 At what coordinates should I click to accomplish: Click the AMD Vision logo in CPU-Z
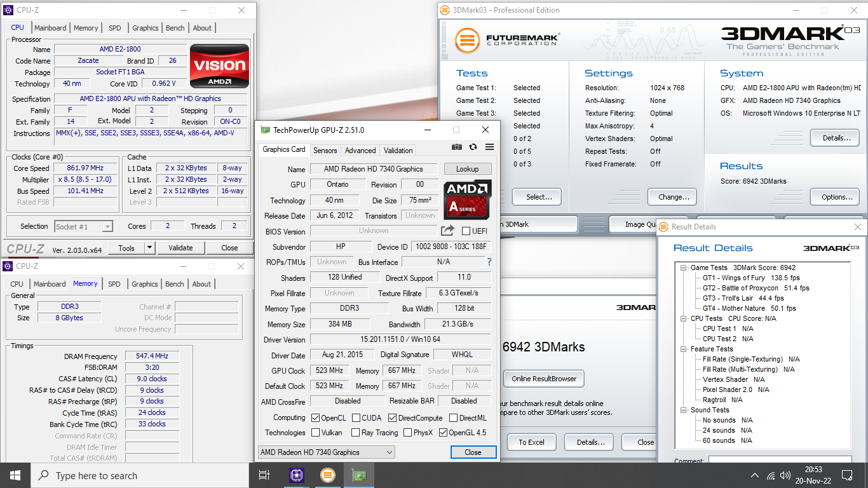coord(219,66)
